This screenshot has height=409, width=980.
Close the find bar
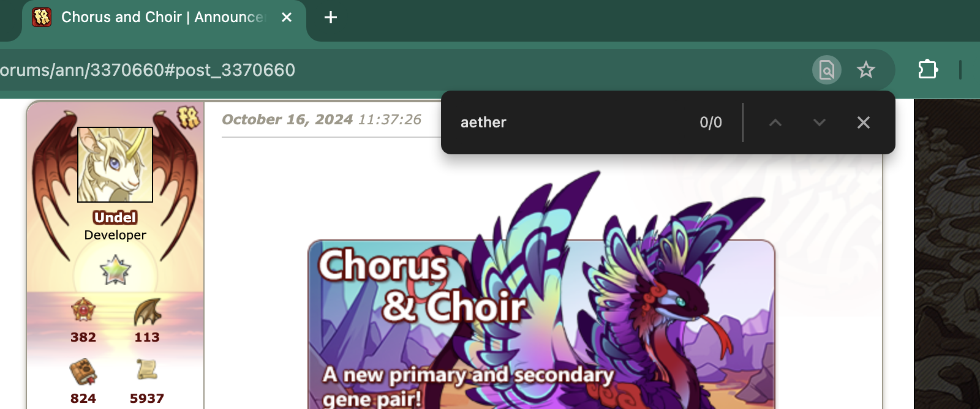[864, 122]
